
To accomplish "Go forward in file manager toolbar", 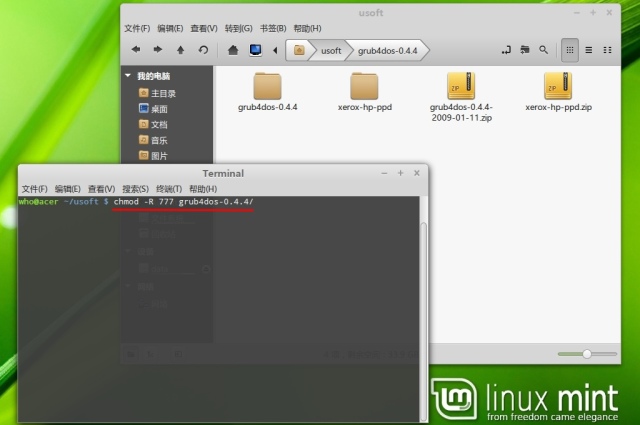I will tap(158, 50).
